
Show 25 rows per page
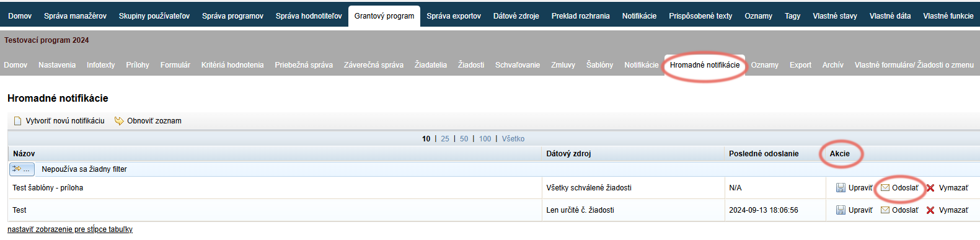[x=445, y=139]
